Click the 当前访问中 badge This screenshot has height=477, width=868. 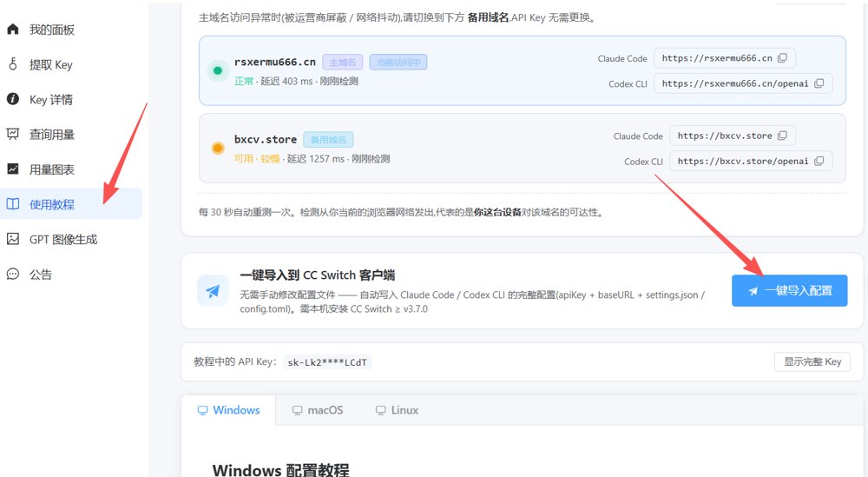(x=398, y=62)
